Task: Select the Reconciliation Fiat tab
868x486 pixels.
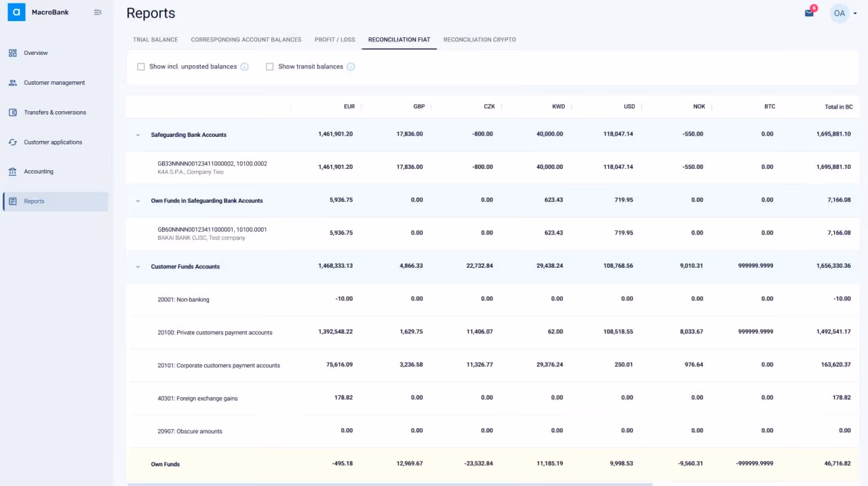Action: 399,39
